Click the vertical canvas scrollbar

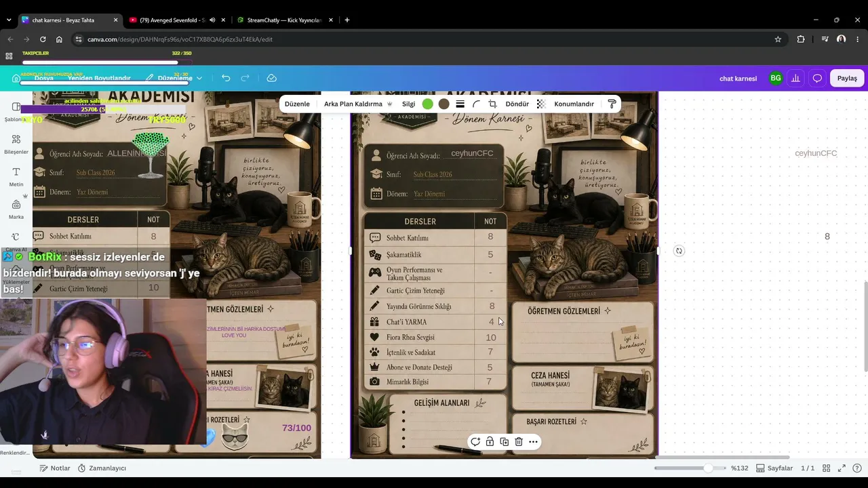click(865, 325)
